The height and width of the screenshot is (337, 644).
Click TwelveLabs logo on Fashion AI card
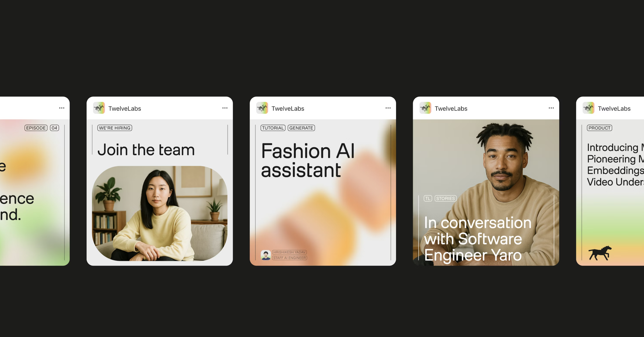point(262,108)
